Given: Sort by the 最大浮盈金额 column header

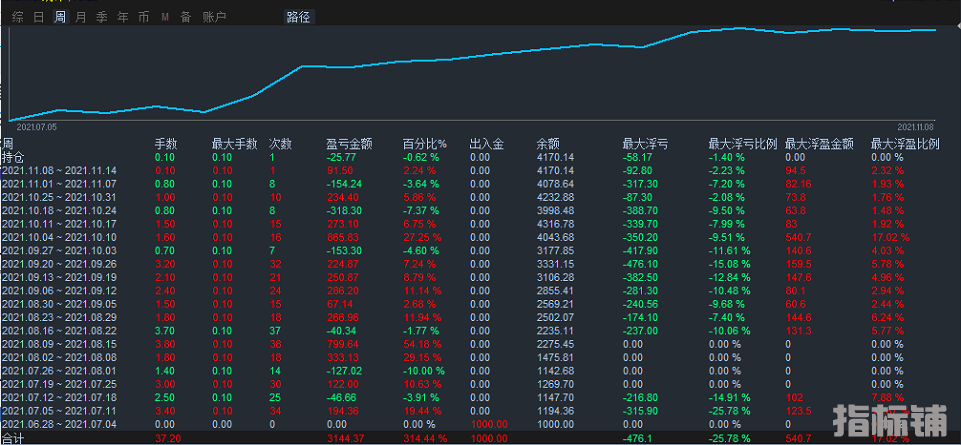Looking at the screenshot, I should click(x=819, y=144).
